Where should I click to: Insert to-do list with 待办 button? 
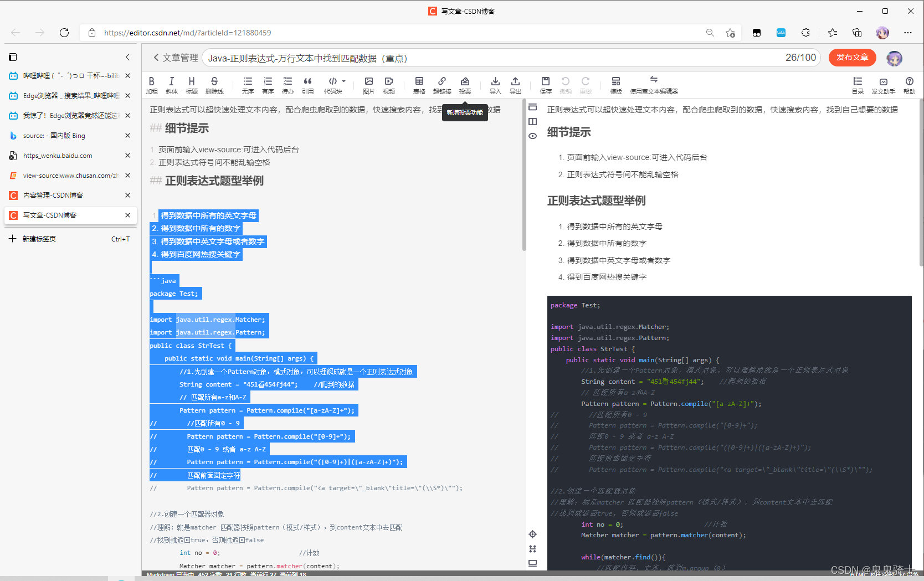(288, 85)
